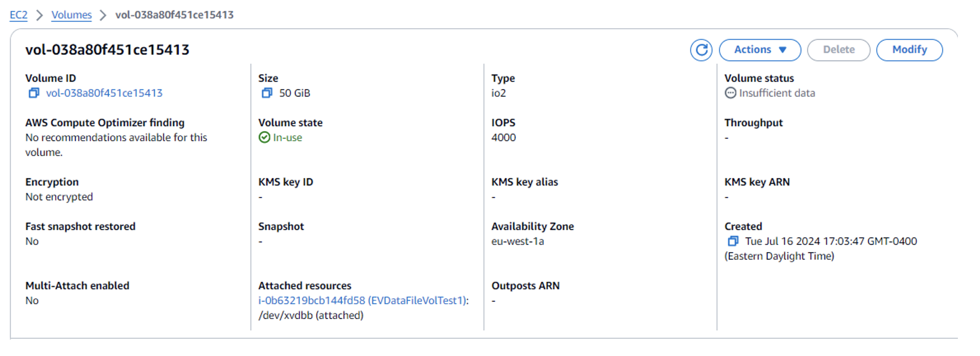Click the Actions dropdown arrow
The image size is (980, 356).
[x=782, y=50]
